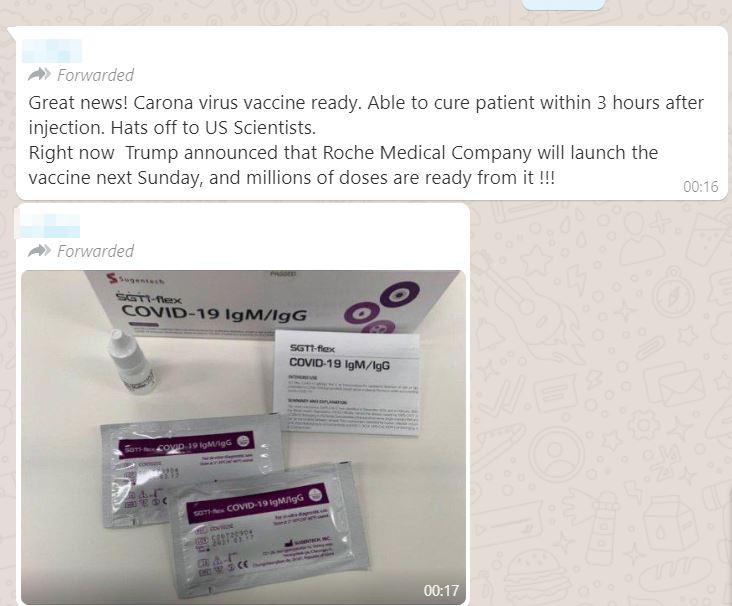Click the instruction leaflet in the photo

click(x=346, y=383)
